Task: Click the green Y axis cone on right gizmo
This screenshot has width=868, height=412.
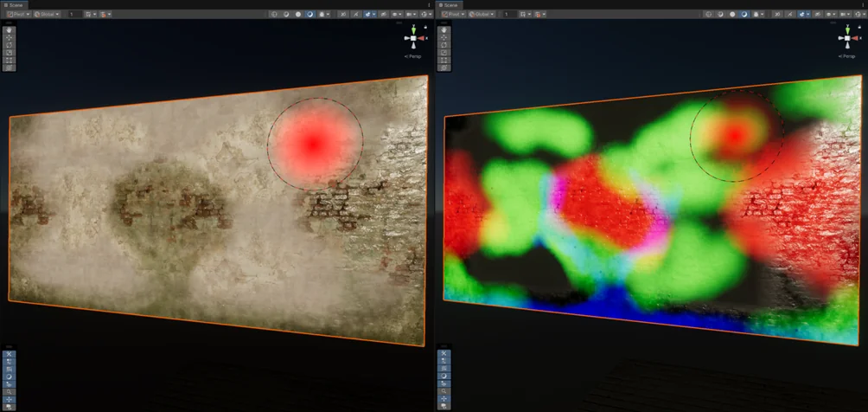Action: 848,29
